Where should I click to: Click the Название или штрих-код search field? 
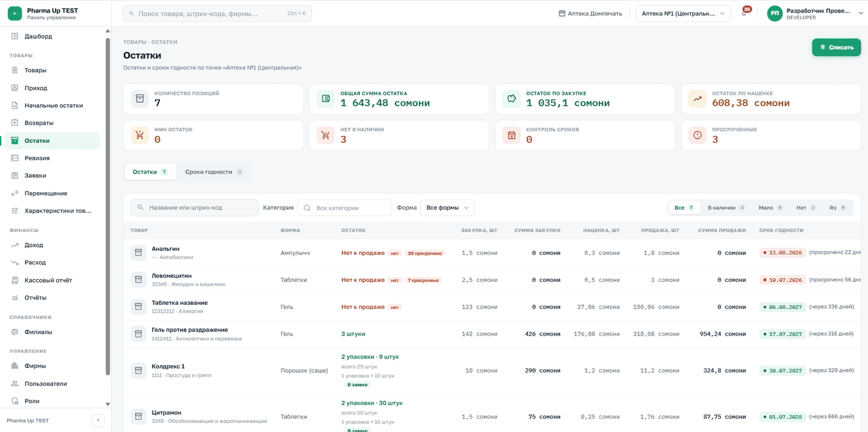tap(194, 207)
